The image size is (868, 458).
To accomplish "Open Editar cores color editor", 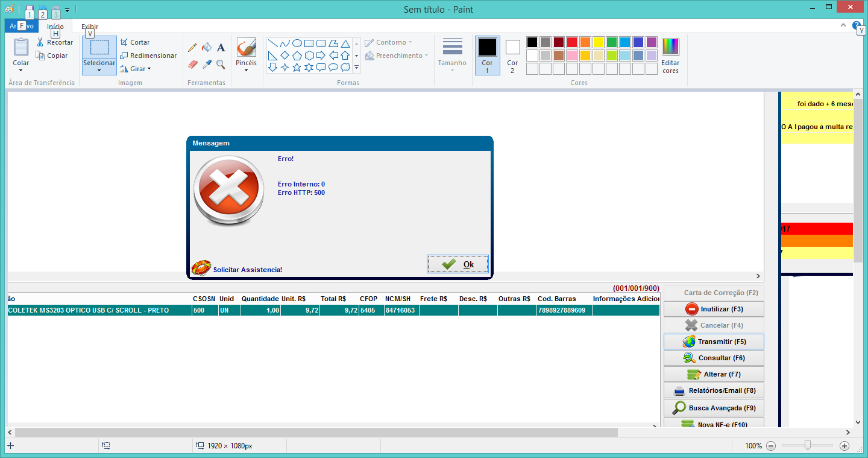I will click(670, 56).
